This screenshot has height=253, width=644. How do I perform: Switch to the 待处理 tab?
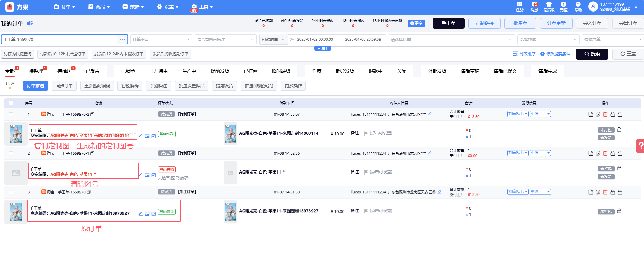click(36, 71)
